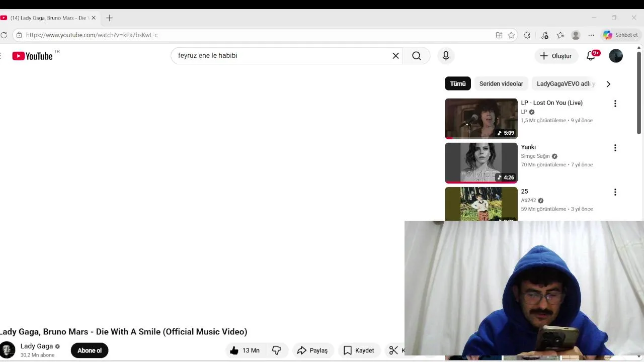Open the LP - Lost On You (Live) title
The height and width of the screenshot is (362, 644).
(x=552, y=103)
